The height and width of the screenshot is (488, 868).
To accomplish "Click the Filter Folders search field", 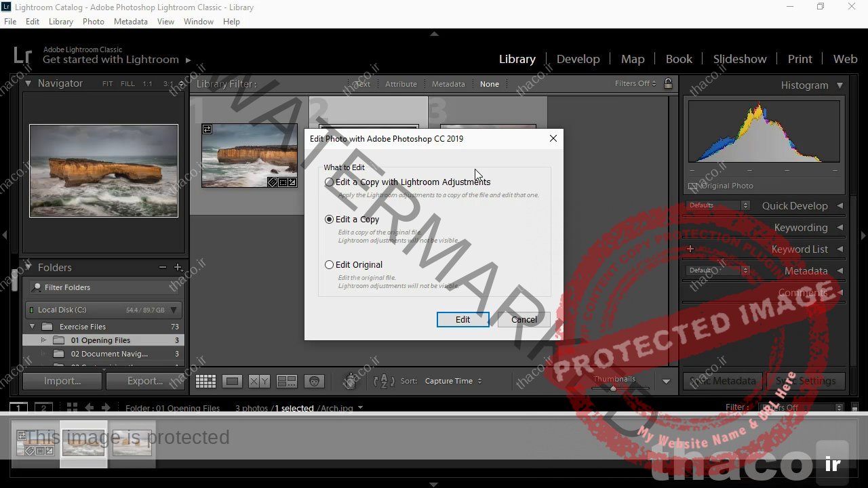I will click(104, 287).
